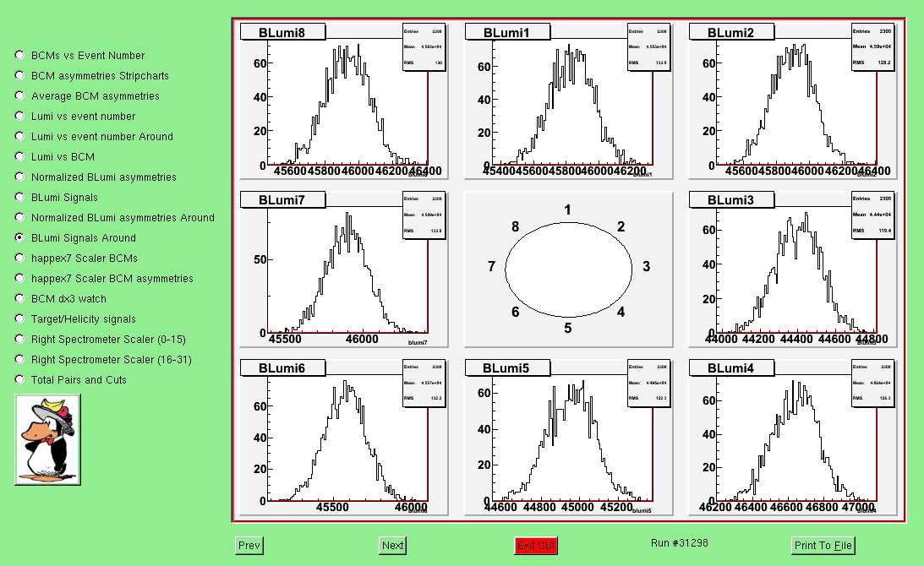Click the BLumi7 statistics box

424,215
